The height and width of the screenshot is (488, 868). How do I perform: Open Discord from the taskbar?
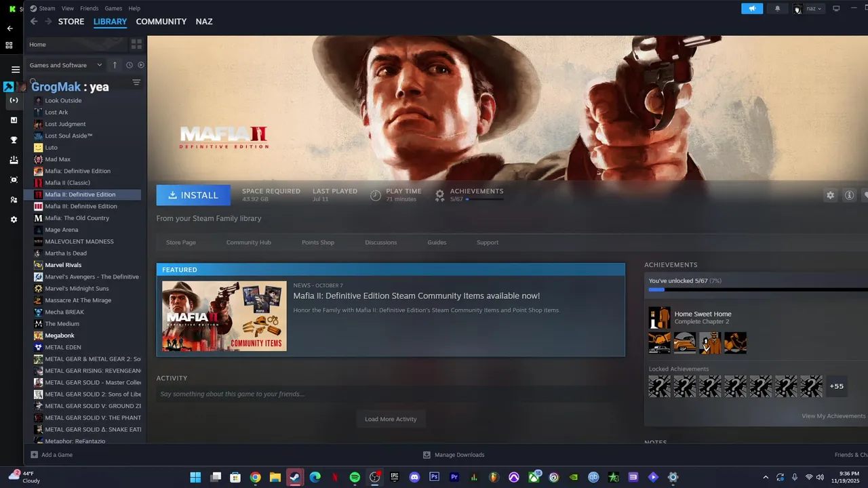tap(414, 477)
